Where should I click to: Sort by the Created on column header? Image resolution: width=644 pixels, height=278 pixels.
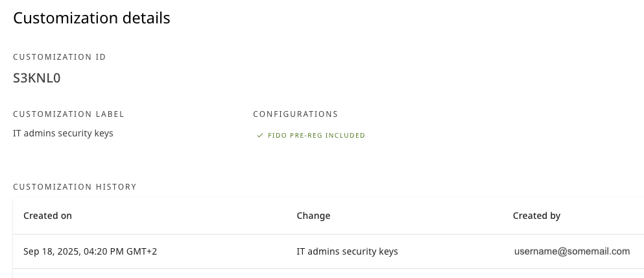tap(47, 216)
